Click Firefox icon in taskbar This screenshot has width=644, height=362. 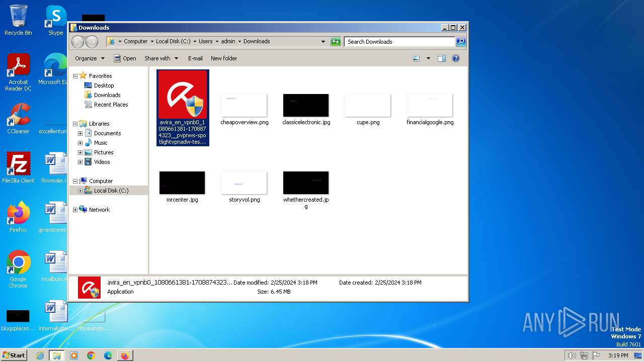coord(125,355)
